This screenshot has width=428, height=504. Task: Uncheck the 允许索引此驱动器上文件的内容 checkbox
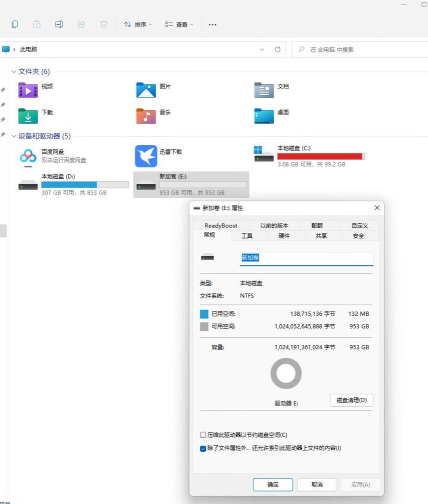203,448
